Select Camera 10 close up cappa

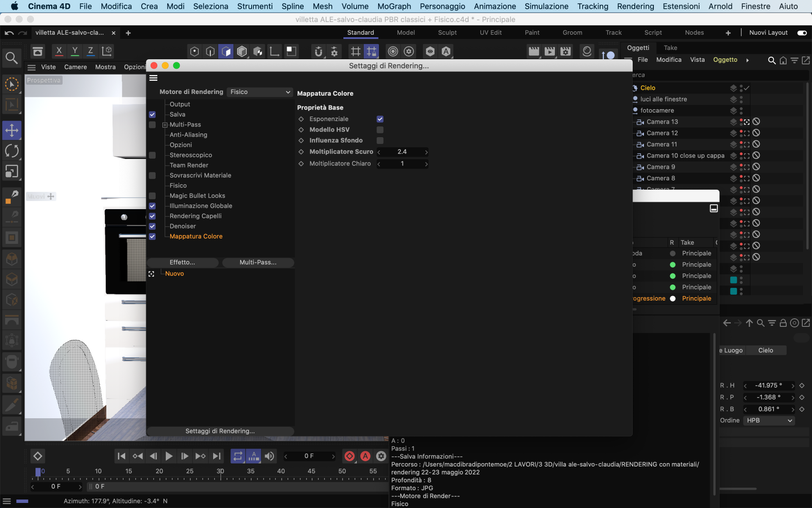tap(686, 155)
